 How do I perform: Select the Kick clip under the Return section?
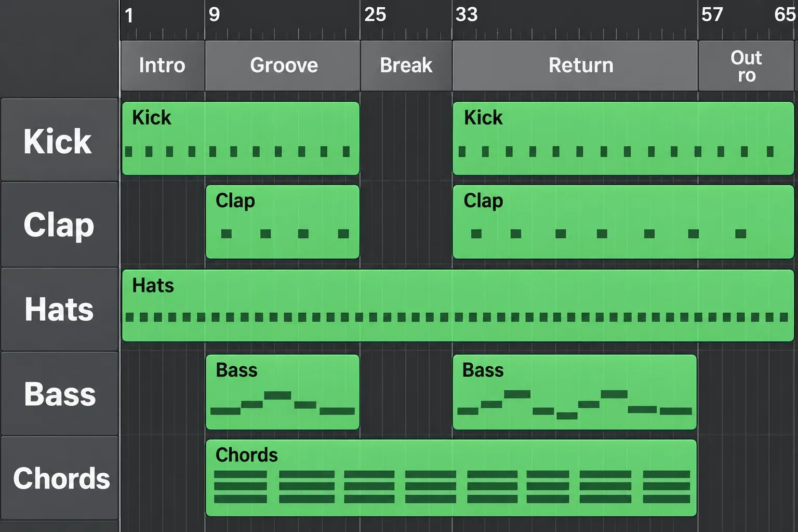coord(623,138)
